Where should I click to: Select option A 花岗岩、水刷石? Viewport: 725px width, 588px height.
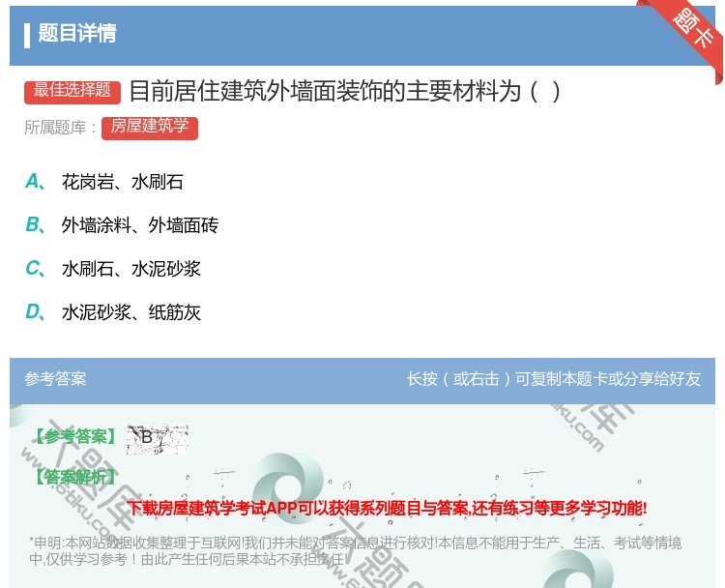104,182
